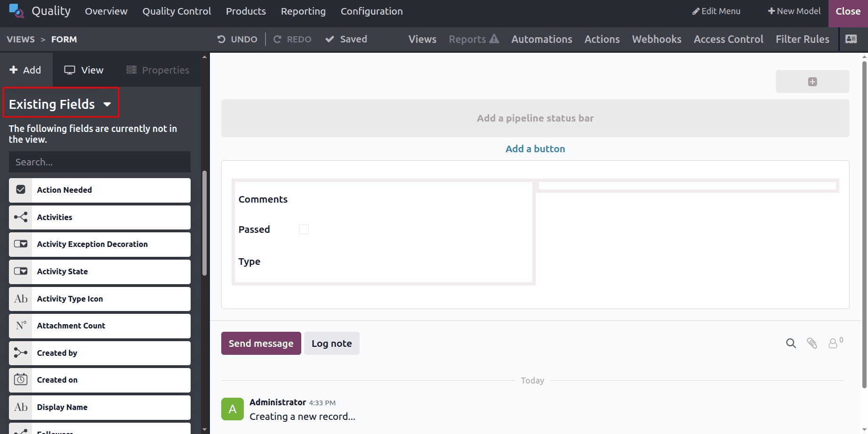Click the Attachment Count field label

[x=71, y=326]
